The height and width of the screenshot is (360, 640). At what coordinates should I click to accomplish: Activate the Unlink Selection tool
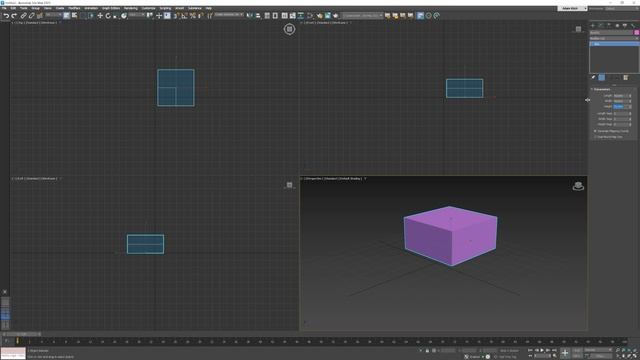click(31, 16)
